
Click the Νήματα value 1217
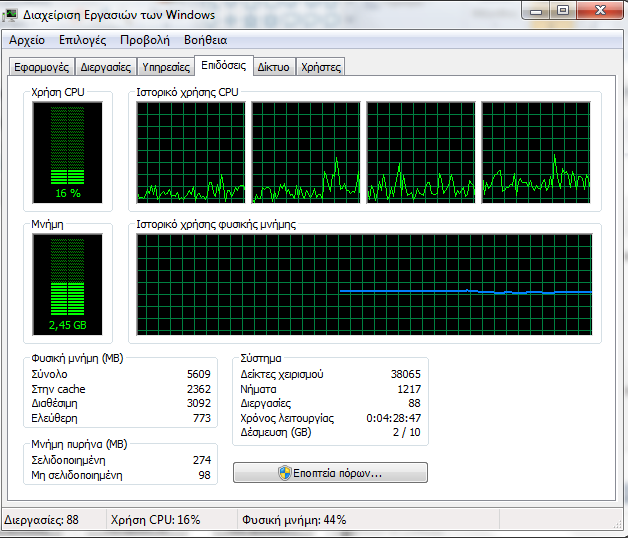409,389
